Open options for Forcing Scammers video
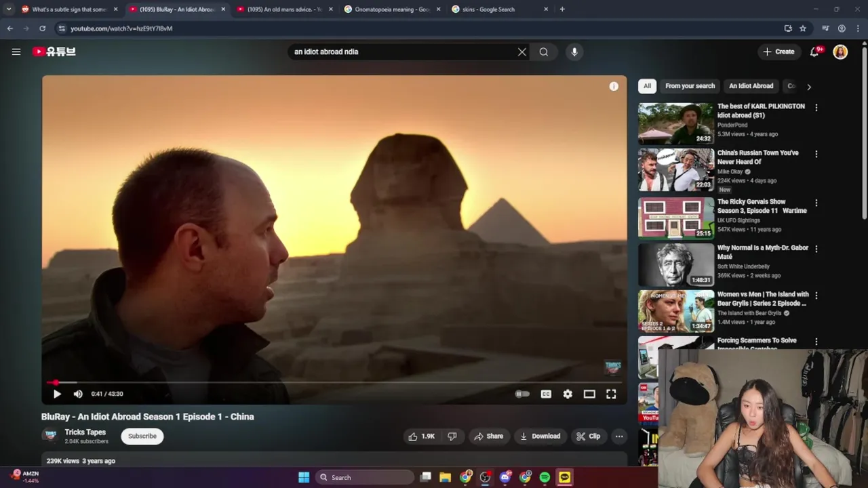Viewport: 868px width, 488px height. pos(816,342)
